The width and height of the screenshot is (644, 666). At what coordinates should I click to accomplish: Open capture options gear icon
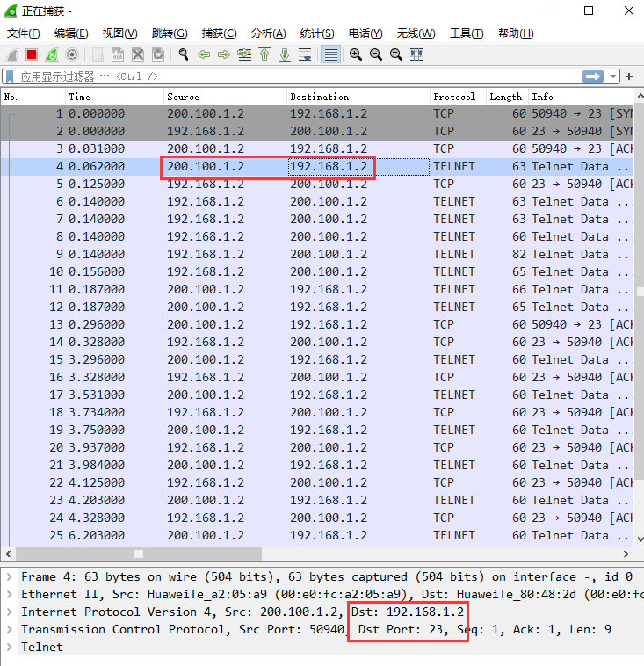[72, 54]
